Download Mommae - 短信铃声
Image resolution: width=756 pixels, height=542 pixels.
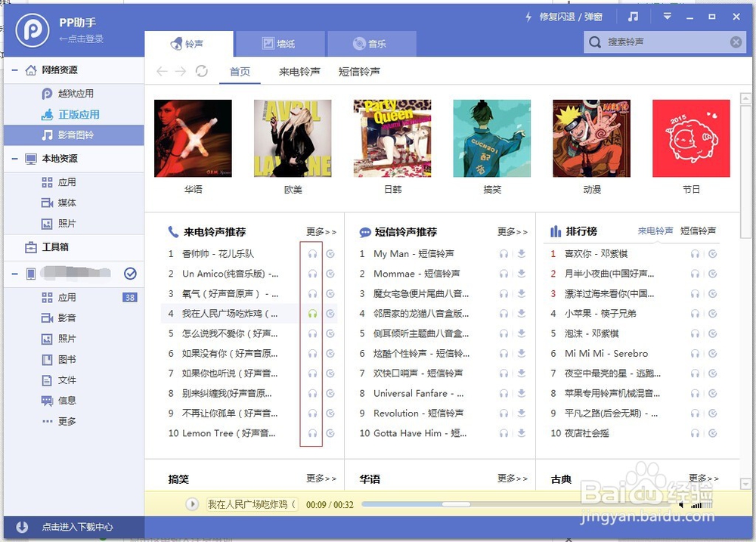(x=522, y=274)
